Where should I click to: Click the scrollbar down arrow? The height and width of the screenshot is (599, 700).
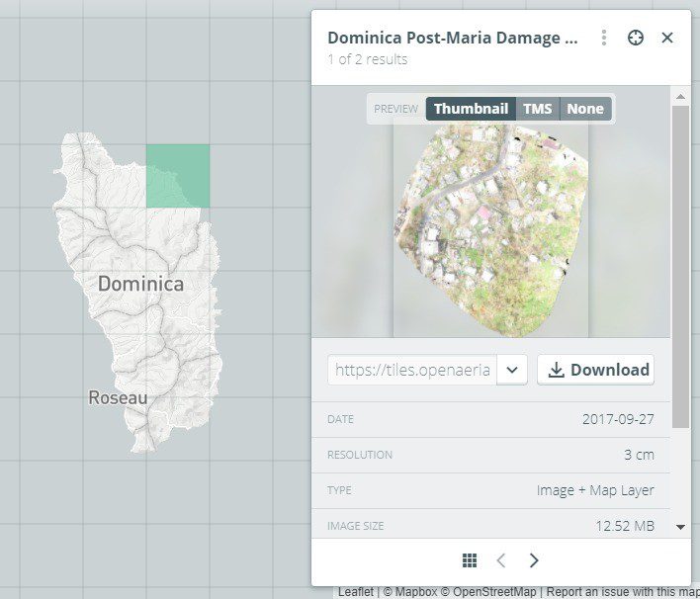click(680, 528)
